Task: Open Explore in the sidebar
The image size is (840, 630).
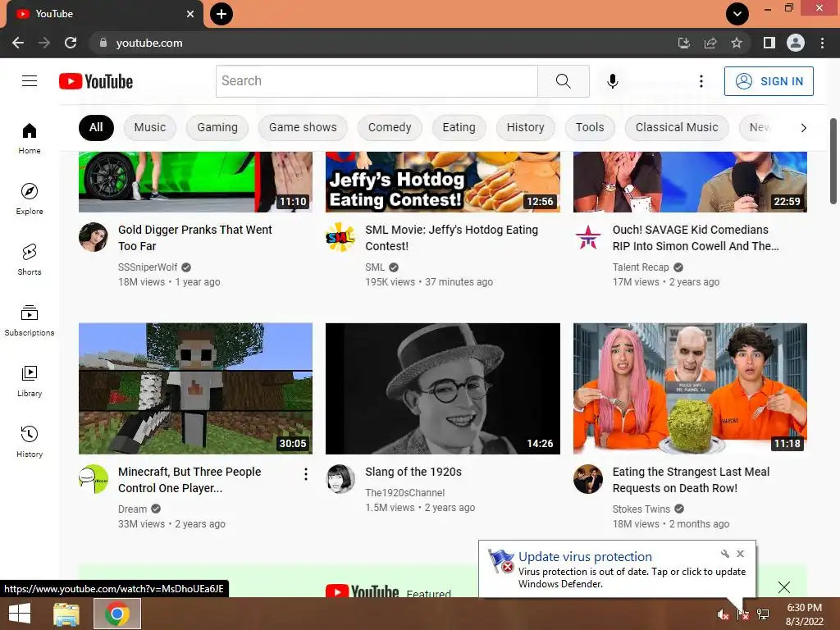Action: pyautogui.click(x=30, y=199)
